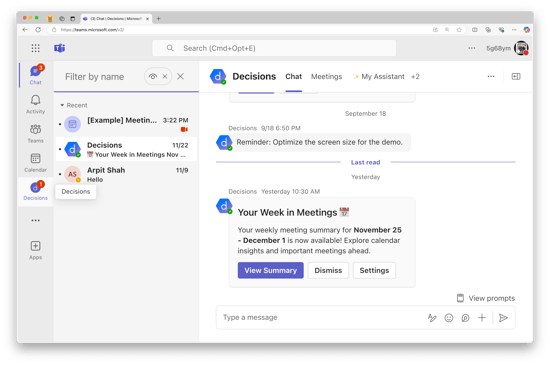Screen dimensions: 550x365
Task: Click View prompts link
Action: point(486,298)
